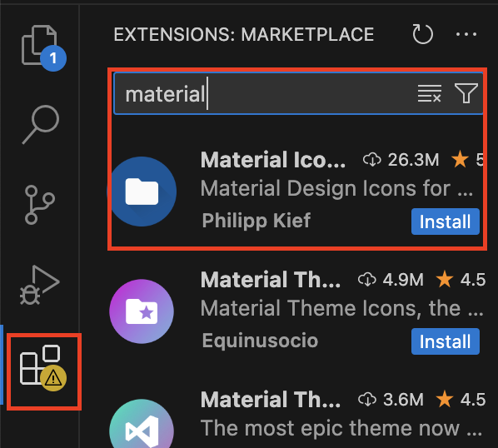Image resolution: width=498 pixels, height=448 pixels.
Task: Click the star rating of the 3.6M extension
Action: click(x=461, y=400)
